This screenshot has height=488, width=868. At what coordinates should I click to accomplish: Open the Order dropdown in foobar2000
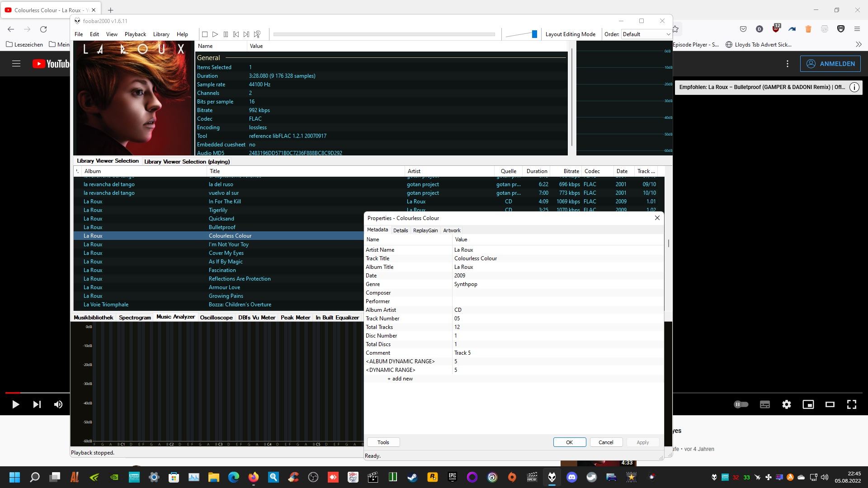(x=646, y=34)
